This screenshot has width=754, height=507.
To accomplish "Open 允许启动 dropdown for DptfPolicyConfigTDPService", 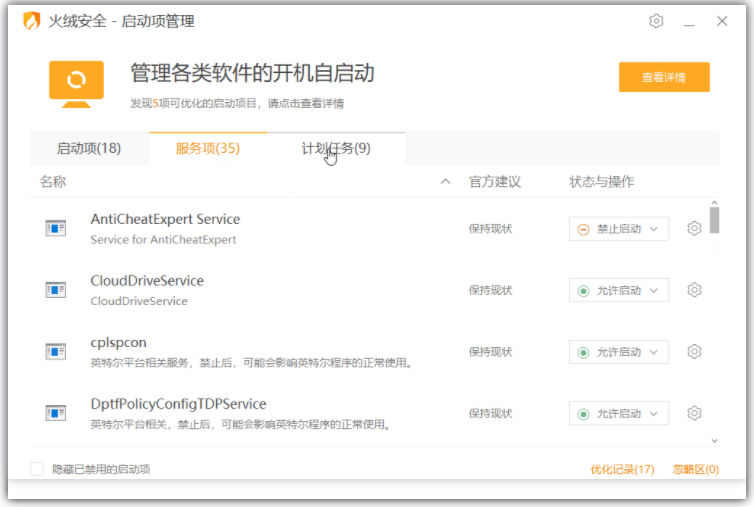I will coord(618,414).
